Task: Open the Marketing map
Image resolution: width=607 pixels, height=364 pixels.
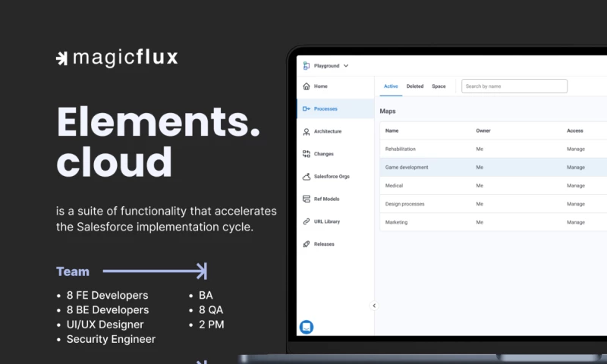Action: (396, 222)
